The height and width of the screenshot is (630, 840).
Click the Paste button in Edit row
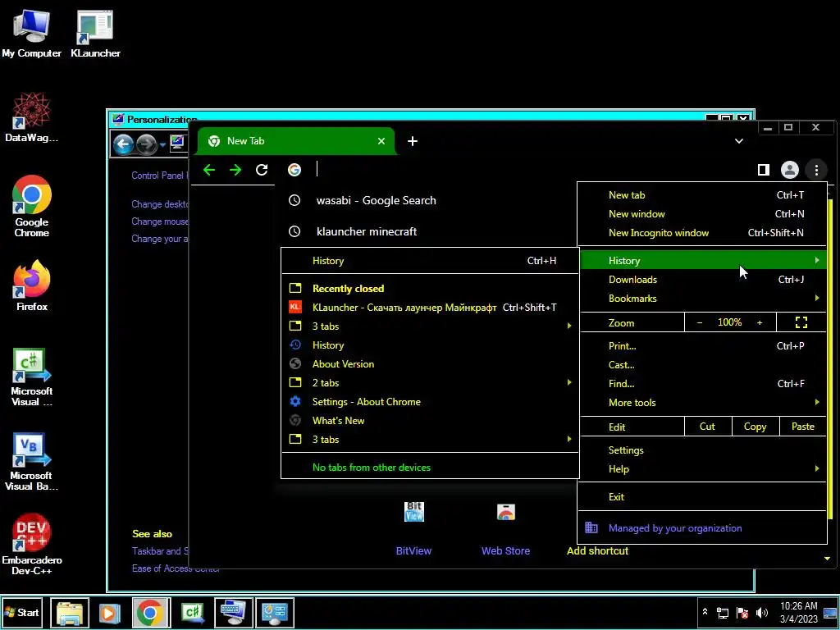[x=802, y=427]
